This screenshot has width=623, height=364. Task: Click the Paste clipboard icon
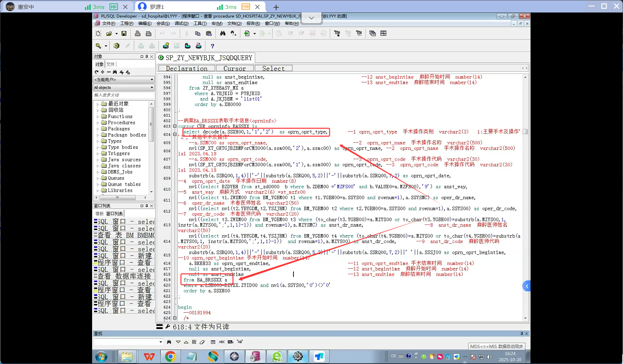[x=209, y=34]
